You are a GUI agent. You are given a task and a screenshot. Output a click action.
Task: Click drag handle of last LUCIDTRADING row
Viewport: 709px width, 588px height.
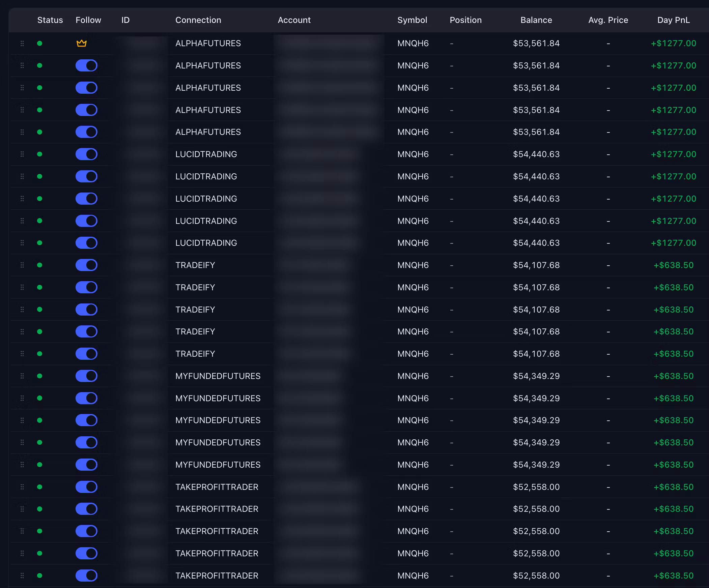[22, 243]
